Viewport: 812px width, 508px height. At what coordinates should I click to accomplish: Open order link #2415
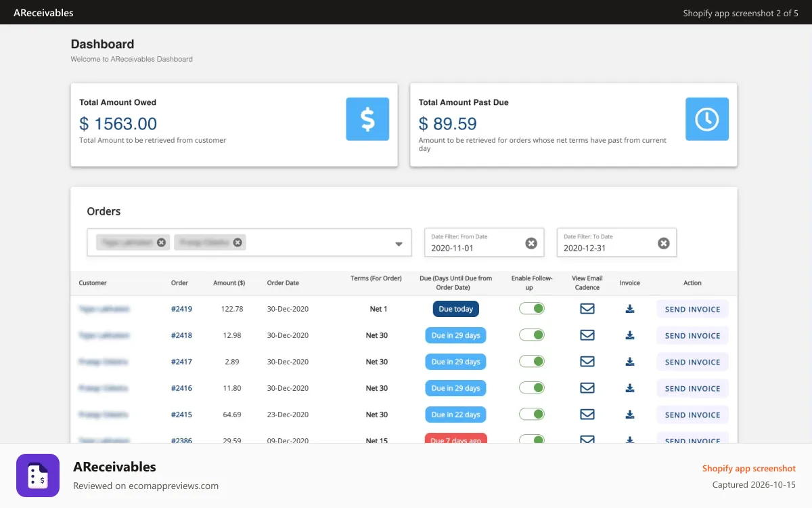[x=181, y=415]
